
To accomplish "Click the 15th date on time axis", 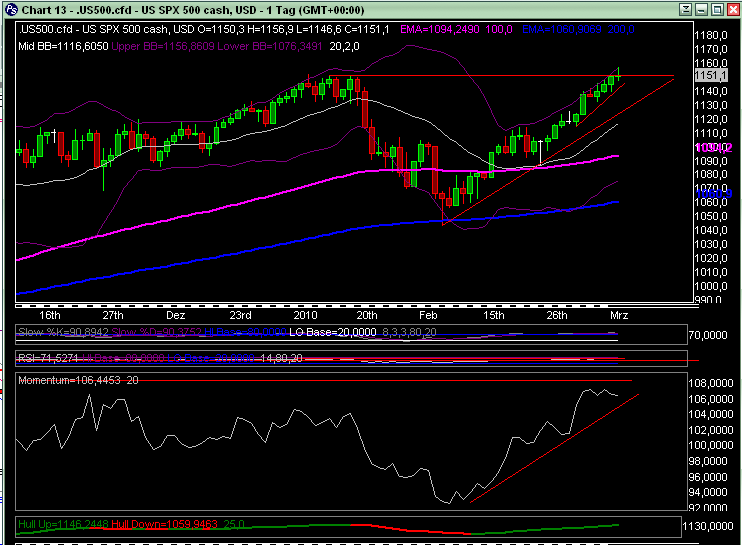I will click(x=493, y=315).
